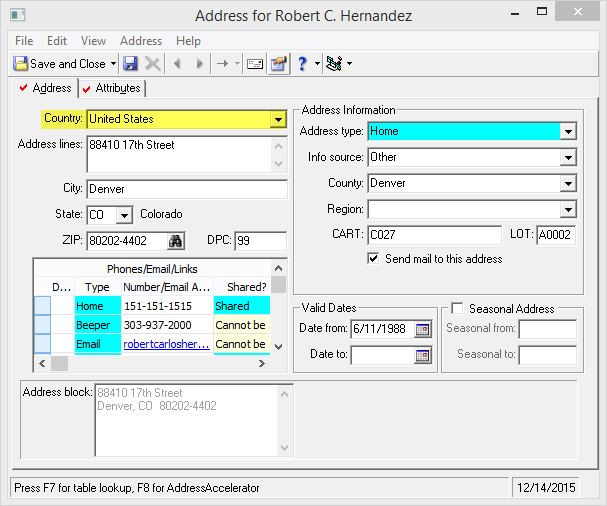Open the Address type dropdown

click(x=568, y=132)
